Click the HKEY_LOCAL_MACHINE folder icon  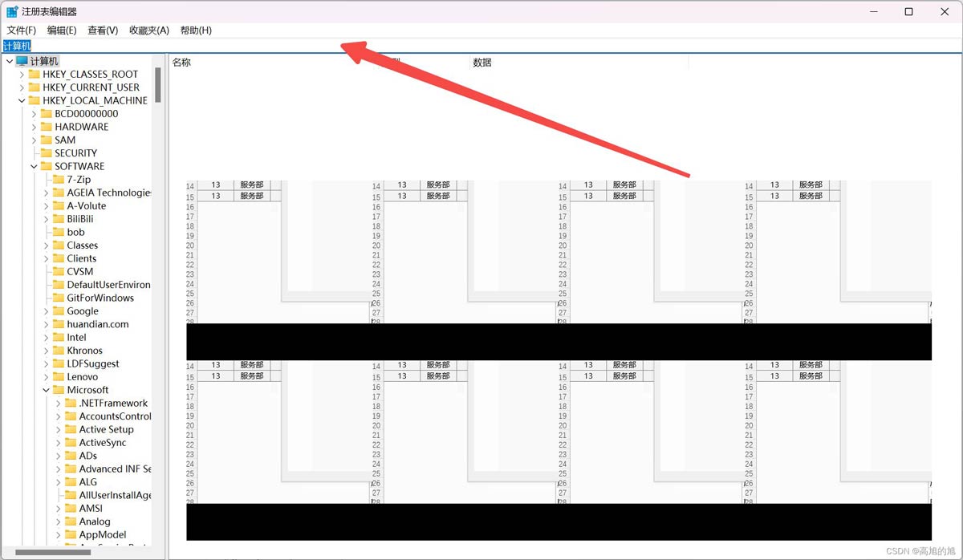pos(34,101)
